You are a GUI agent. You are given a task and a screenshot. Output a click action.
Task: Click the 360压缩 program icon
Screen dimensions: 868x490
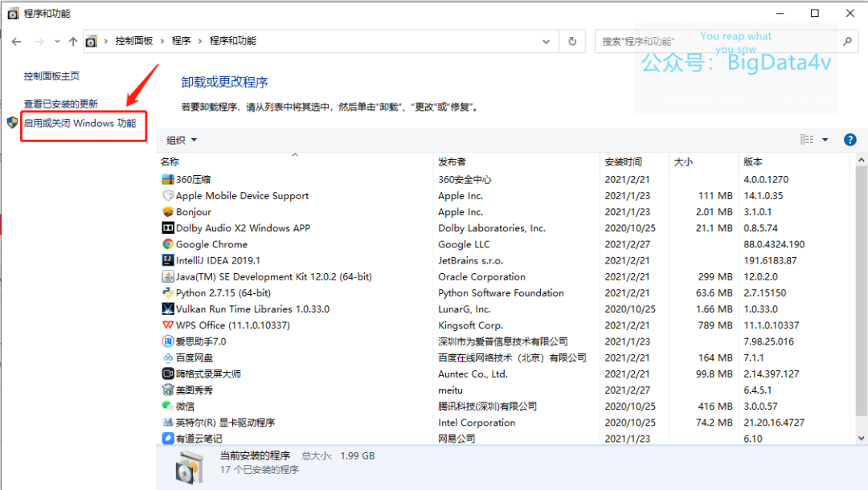168,179
